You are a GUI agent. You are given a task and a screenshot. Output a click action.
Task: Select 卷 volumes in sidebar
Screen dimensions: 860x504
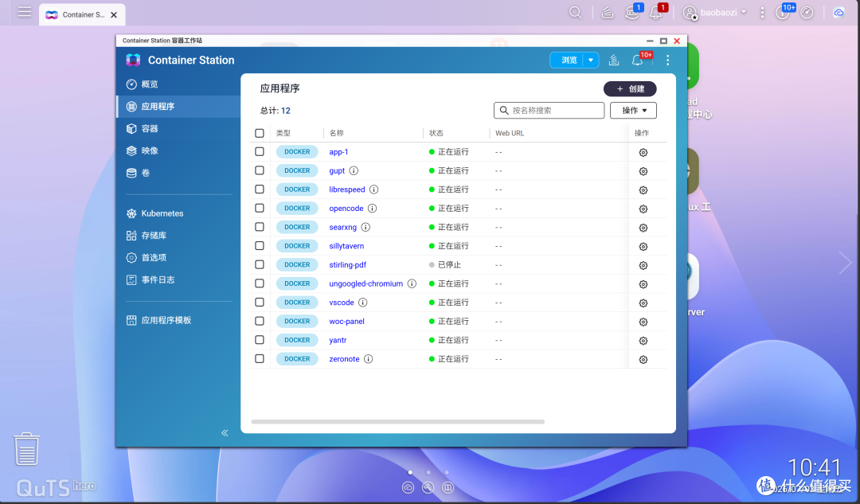pyautogui.click(x=178, y=173)
